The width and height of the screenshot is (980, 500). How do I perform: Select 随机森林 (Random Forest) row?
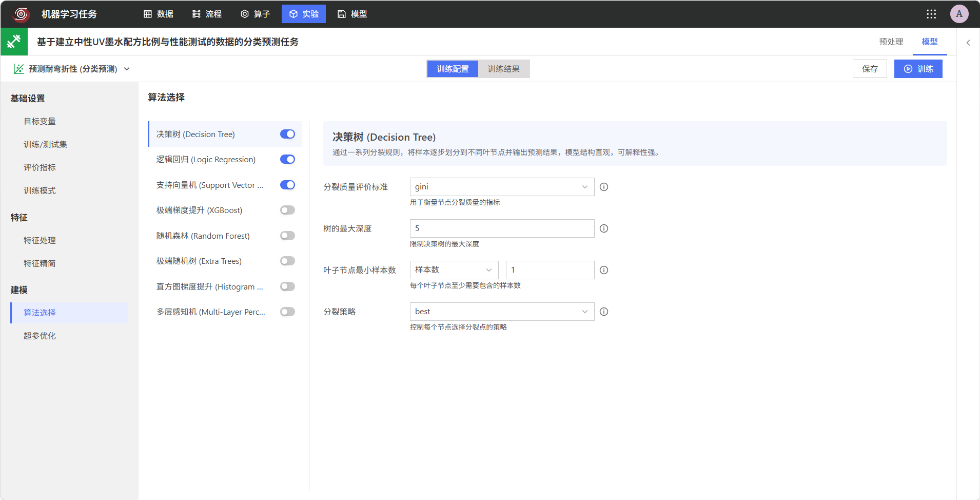tap(225, 236)
